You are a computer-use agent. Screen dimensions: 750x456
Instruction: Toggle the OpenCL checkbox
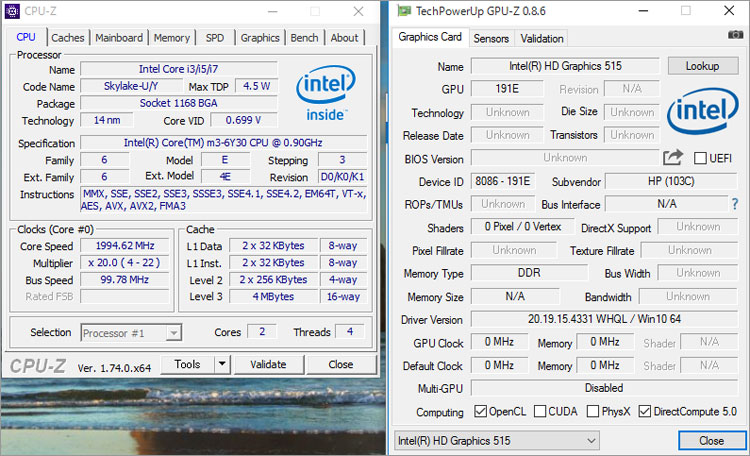tap(480, 411)
